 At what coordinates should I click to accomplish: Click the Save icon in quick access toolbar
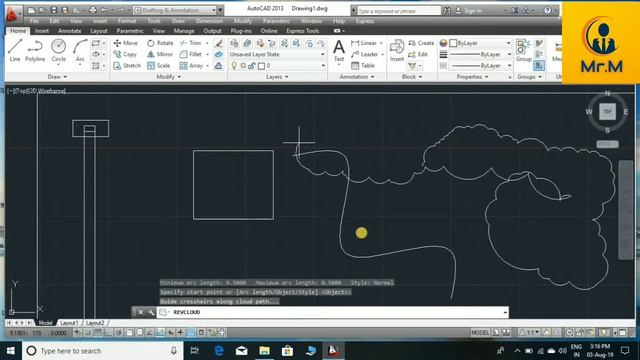tap(54, 10)
